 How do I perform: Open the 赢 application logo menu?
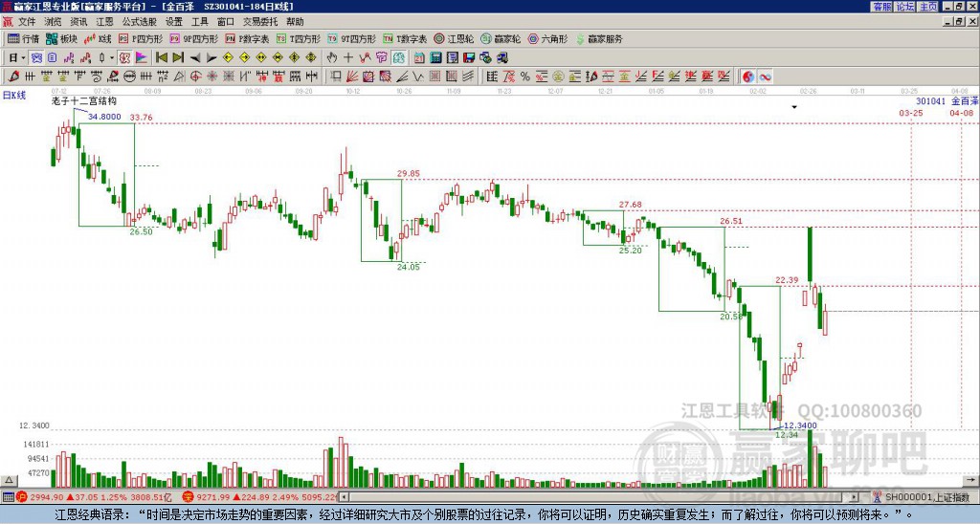[x=8, y=22]
